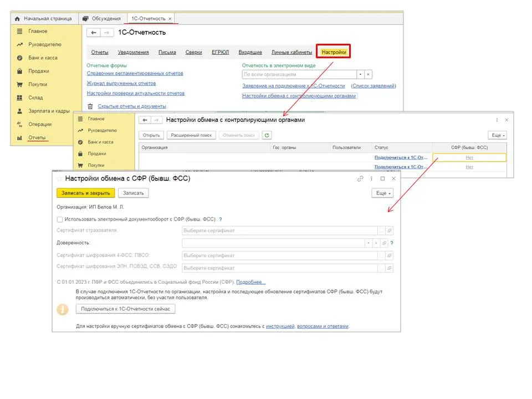The width and height of the screenshot is (532, 399).
Task: Open Еще menu in контролирующими органами window
Action: 498,135
